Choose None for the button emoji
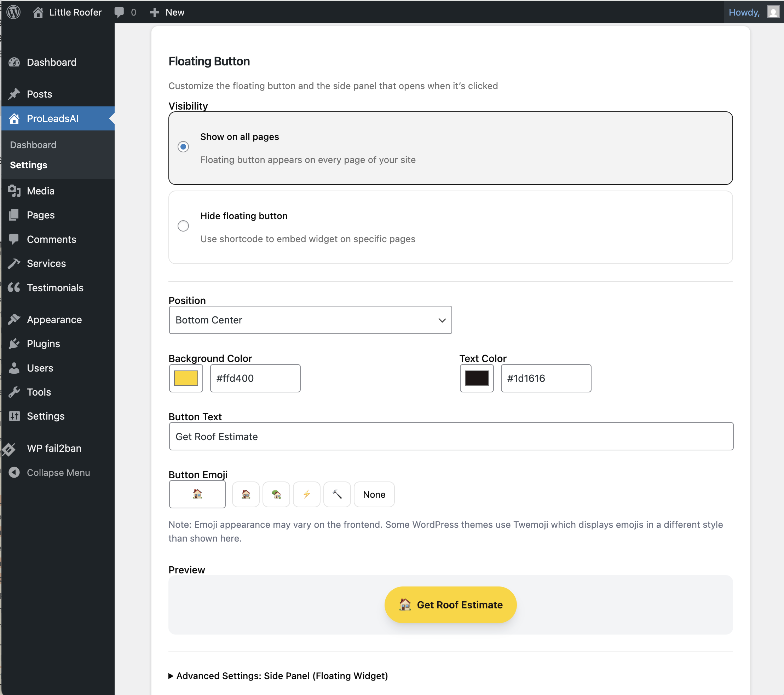Screen dimensions: 784x695 click(374, 495)
